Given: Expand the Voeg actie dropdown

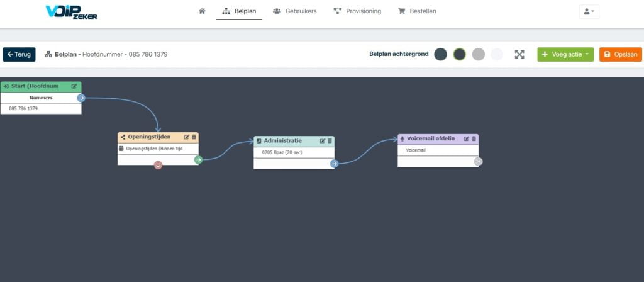Looking at the screenshot, I should click(x=565, y=54).
